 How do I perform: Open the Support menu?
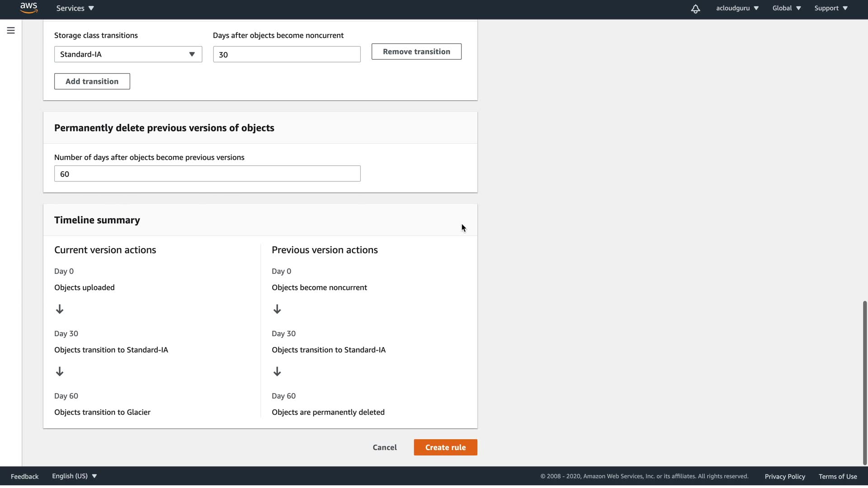(830, 8)
